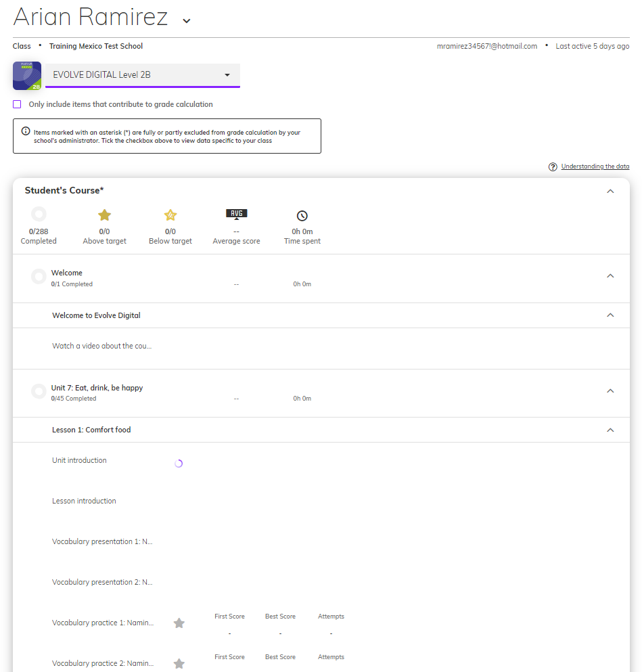642x672 pixels.
Task: Click the help question mark icon
Action: pyautogui.click(x=553, y=166)
